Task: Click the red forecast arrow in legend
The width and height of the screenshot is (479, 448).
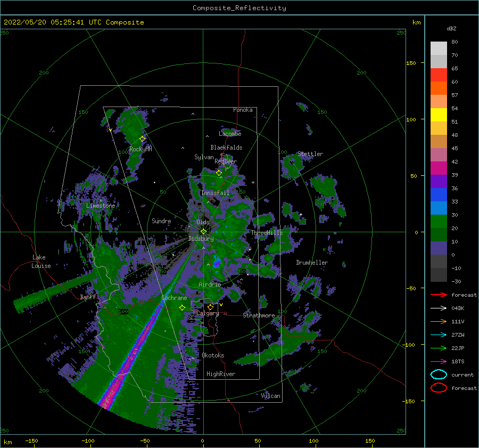Action: [439, 295]
